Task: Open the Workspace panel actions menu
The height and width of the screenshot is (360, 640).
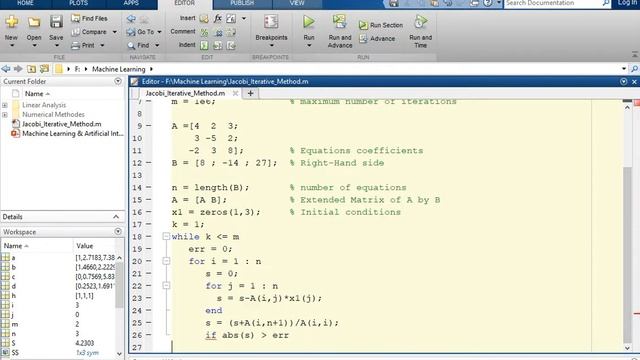Action: click(x=118, y=231)
